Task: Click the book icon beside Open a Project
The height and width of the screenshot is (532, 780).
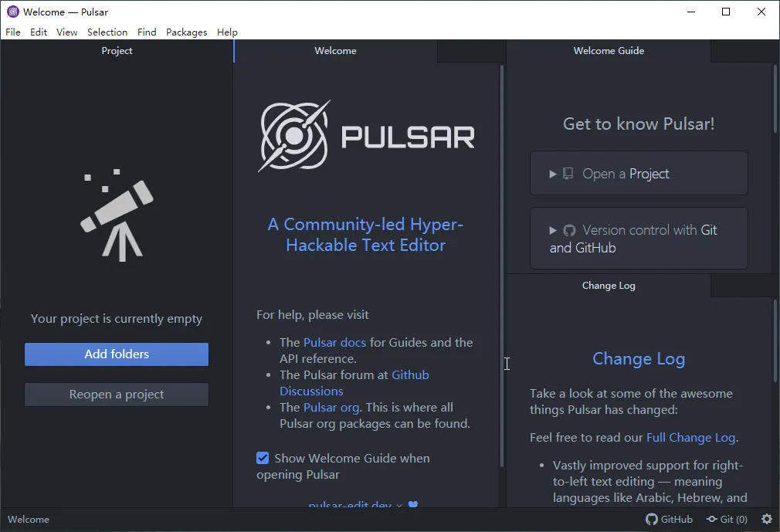Action: (x=568, y=174)
